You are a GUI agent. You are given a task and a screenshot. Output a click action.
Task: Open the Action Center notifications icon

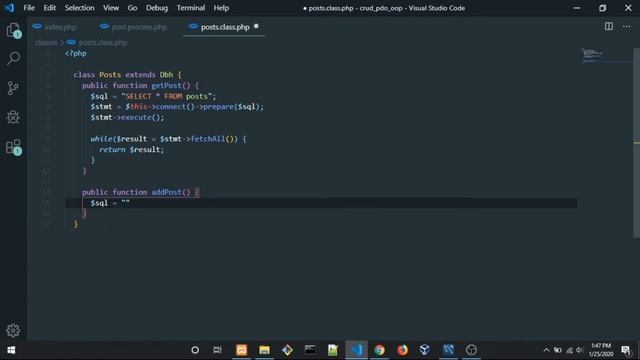tap(626, 350)
